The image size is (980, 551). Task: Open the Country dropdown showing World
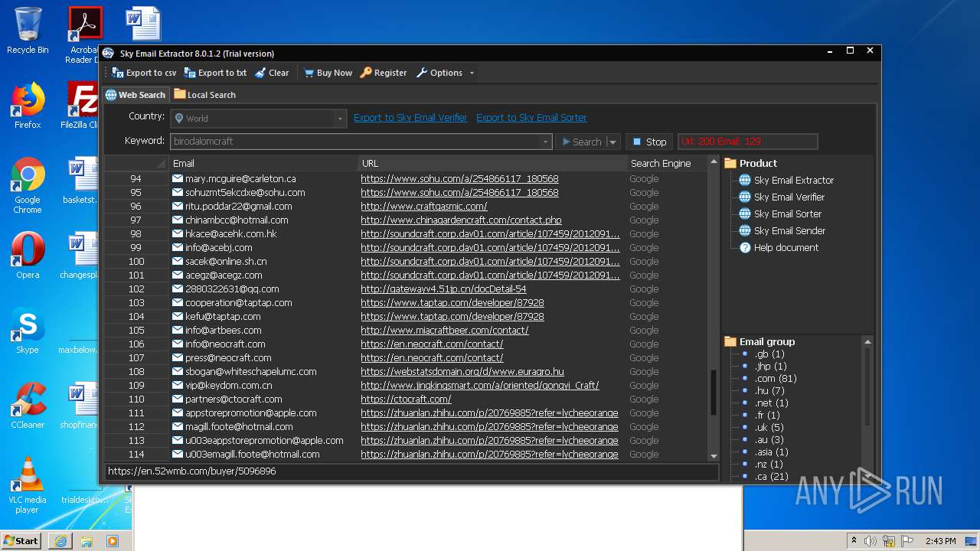point(259,119)
